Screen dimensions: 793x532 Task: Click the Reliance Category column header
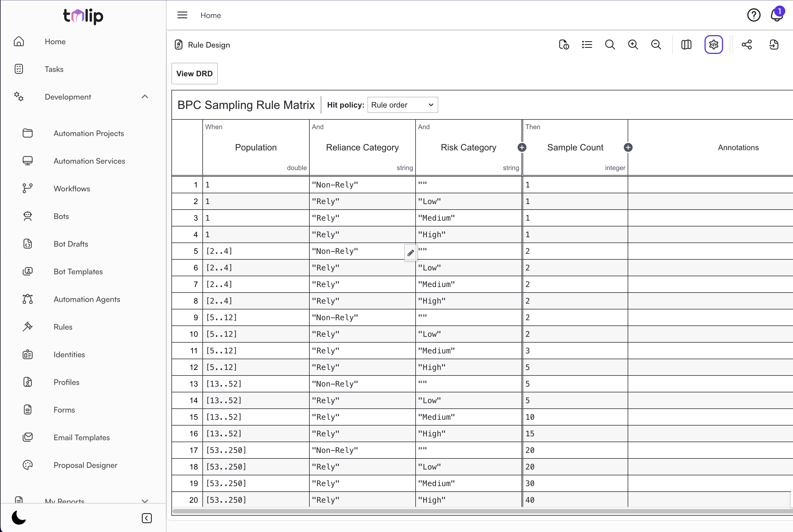pyautogui.click(x=362, y=147)
